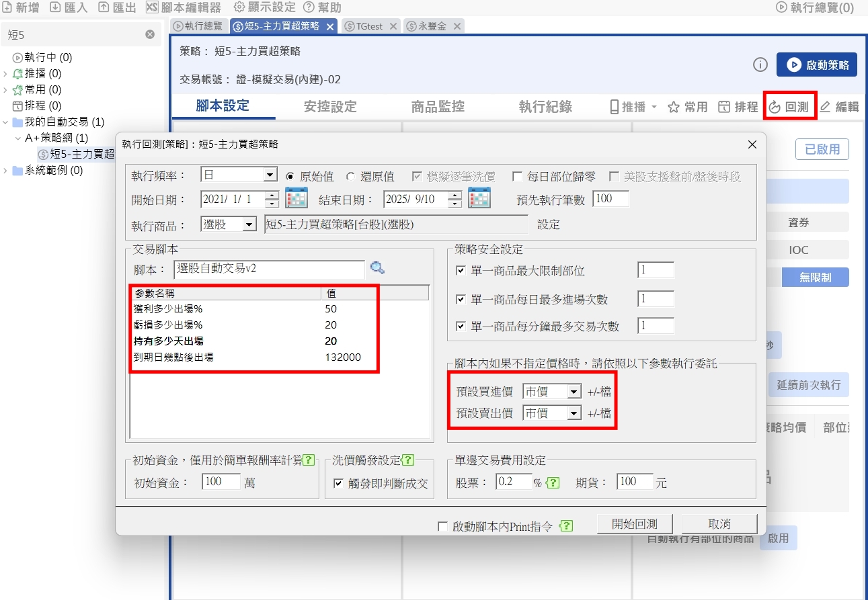The image size is (868, 600).
Task: Open the 預設買進價 dropdown
Action: click(574, 392)
